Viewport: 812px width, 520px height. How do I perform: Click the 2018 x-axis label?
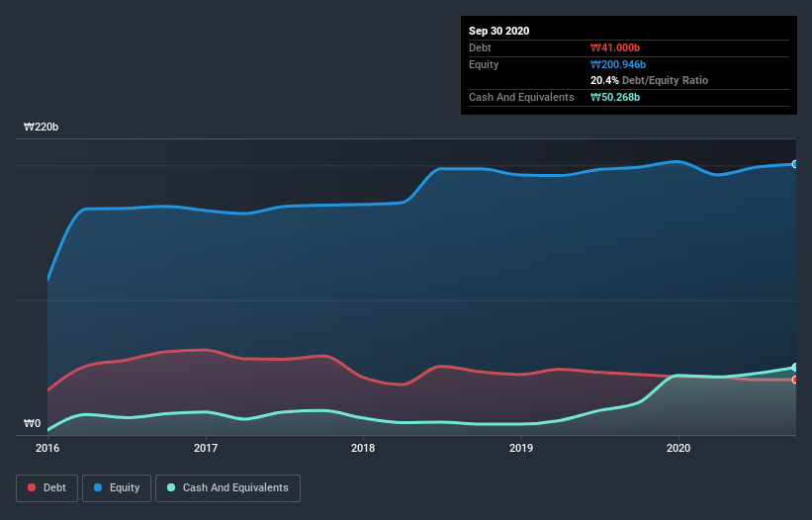click(363, 448)
